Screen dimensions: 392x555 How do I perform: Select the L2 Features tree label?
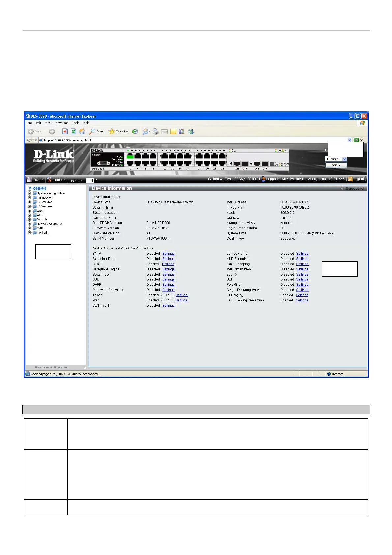point(44,202)
